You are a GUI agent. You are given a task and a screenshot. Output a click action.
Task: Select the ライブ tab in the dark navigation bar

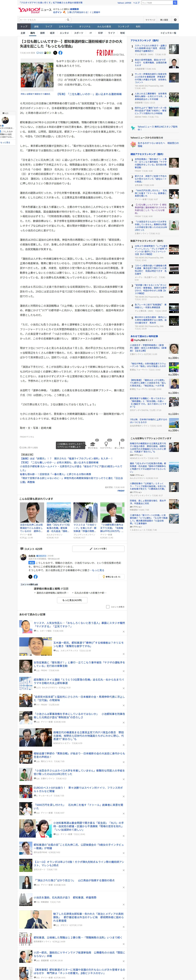49,27
